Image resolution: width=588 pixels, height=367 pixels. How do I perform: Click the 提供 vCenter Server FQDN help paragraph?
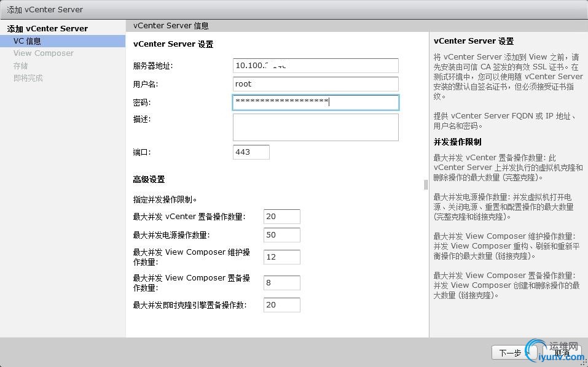click(505, 120)
